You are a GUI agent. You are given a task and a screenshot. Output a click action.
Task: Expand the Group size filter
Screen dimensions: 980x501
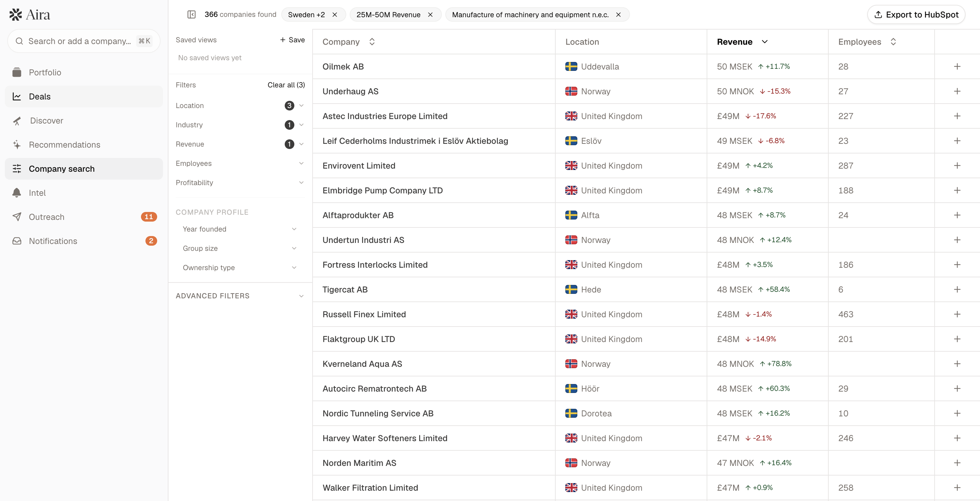coord(240,248)
